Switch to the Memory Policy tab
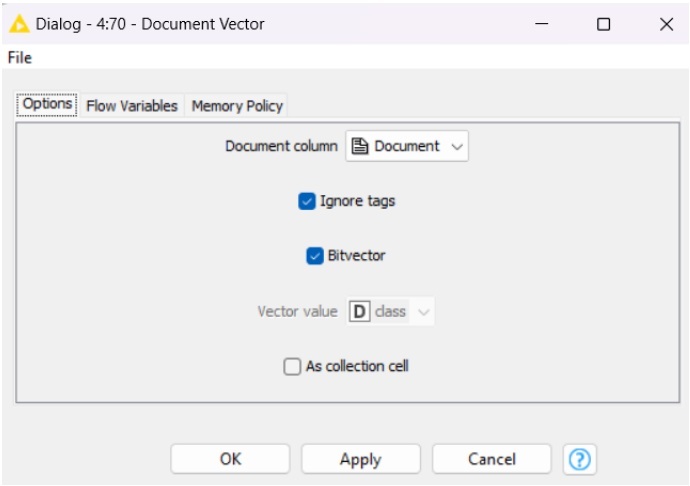 [x=237, y=106]
